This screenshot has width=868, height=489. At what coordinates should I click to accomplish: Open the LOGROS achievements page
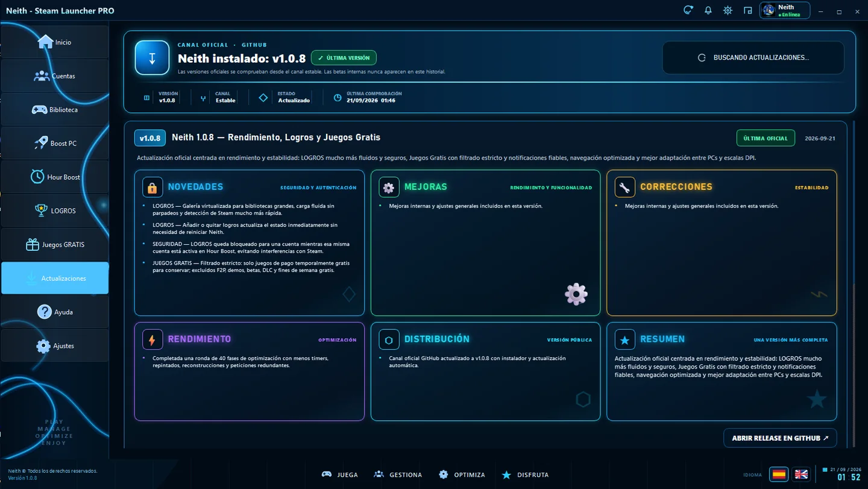pyautogui.click(x=55, y=211)
